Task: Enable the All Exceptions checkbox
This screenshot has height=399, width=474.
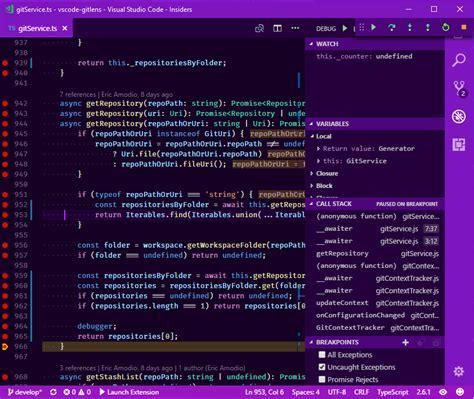Action: click(x=322, y=355)
